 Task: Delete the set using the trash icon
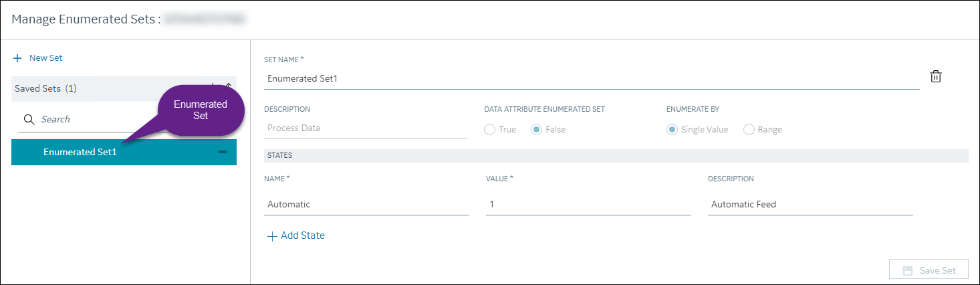click(936, 76)
